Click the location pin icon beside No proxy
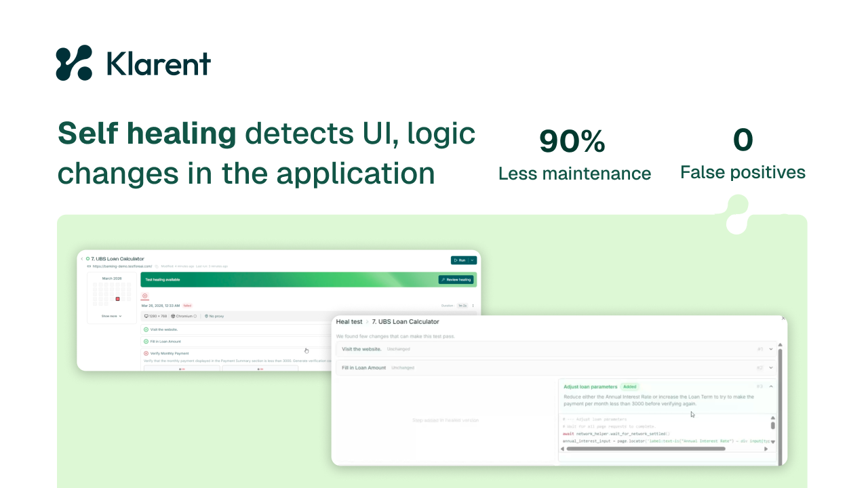This screenshot has width=868, height=488. (x=206, y=317)
